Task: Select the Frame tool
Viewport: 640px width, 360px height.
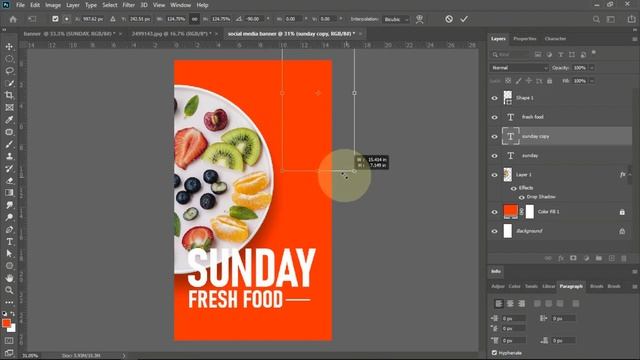Action: (x=9, y=107)
